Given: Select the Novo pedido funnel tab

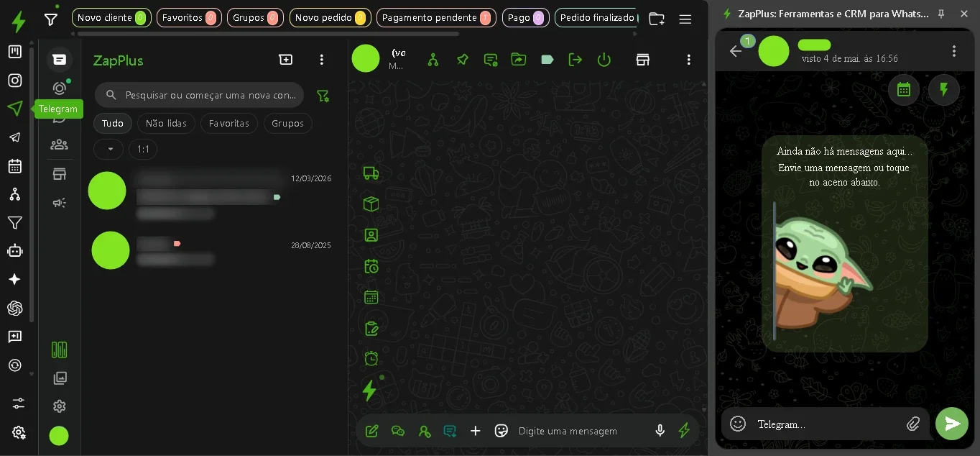Looking at the screenshot, I should click(x=330, y=18).
